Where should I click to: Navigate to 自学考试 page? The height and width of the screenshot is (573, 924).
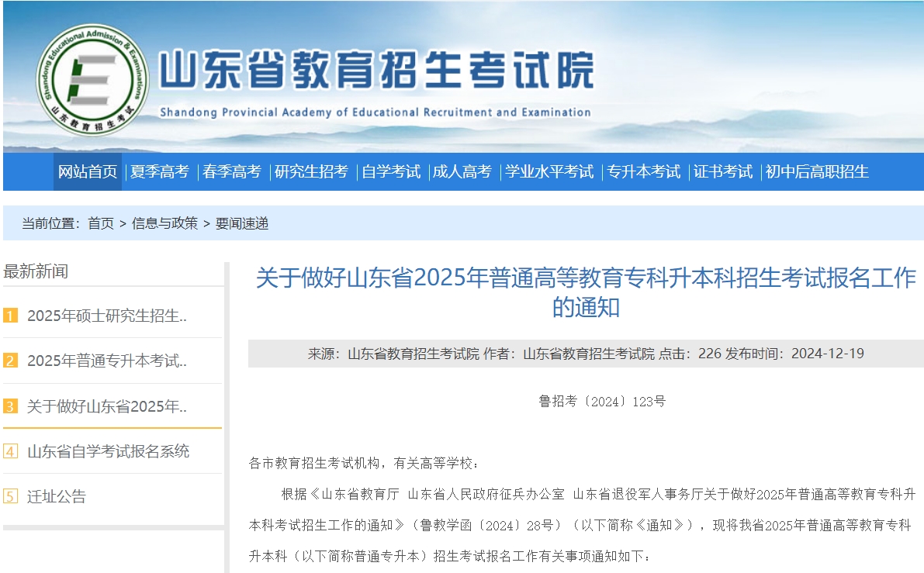click(x=391, y=172)
